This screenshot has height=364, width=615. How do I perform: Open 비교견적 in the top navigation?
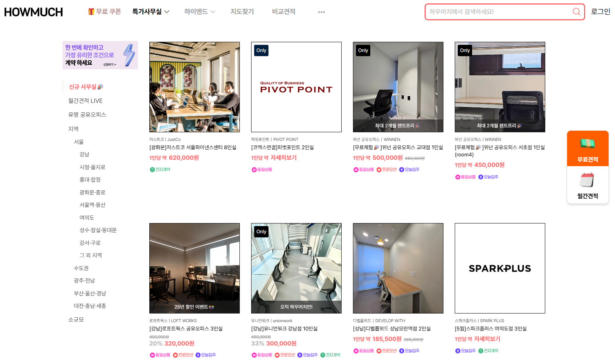point(284,12)
